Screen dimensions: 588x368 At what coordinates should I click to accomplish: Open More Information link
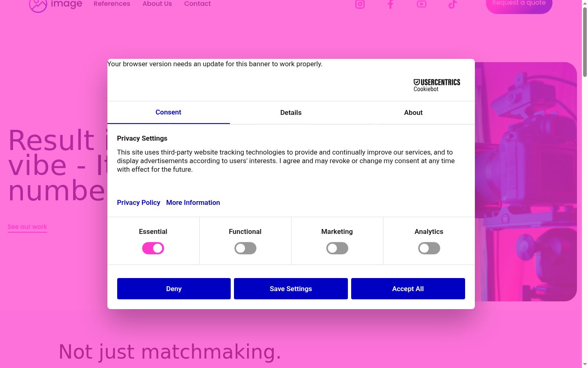tap(193, 202)
